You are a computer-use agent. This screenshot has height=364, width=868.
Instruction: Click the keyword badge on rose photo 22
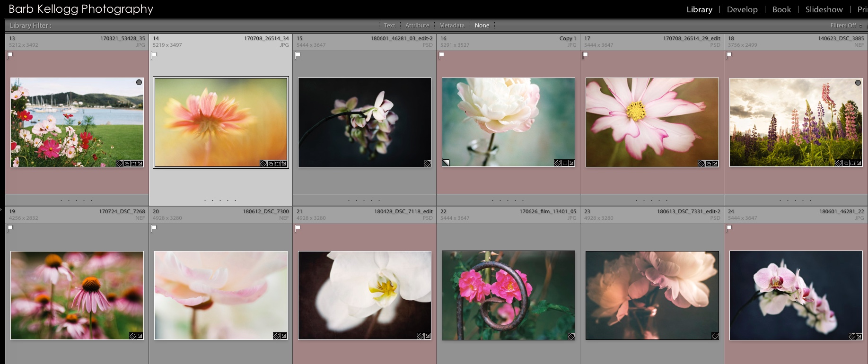pyautogui.click(x=571, y=337)
